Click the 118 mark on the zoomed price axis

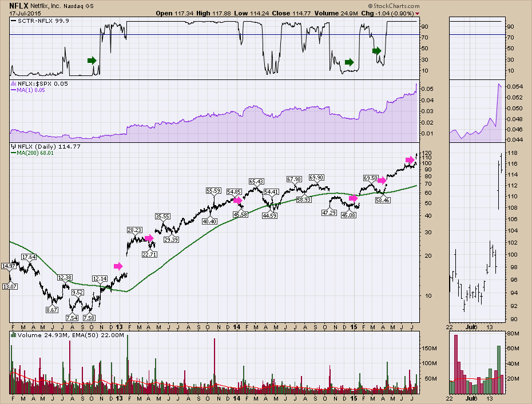pos(513,153)
